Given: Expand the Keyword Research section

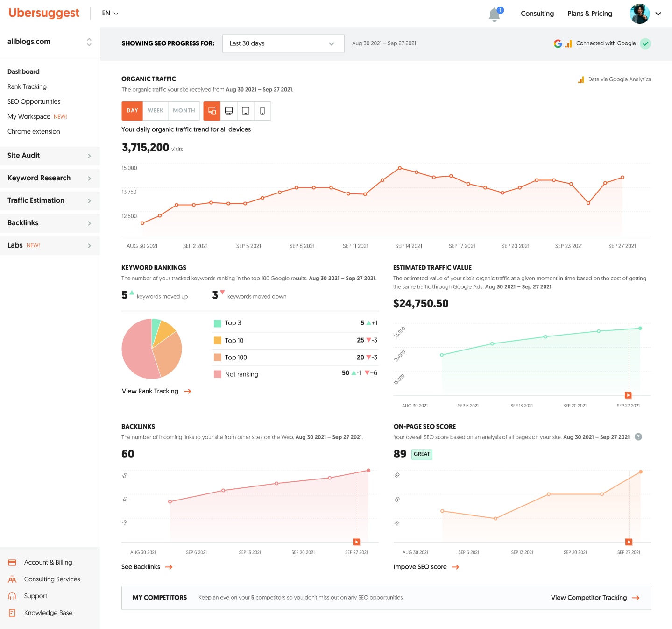Looking at the screenshot, I should coord(50,179).
